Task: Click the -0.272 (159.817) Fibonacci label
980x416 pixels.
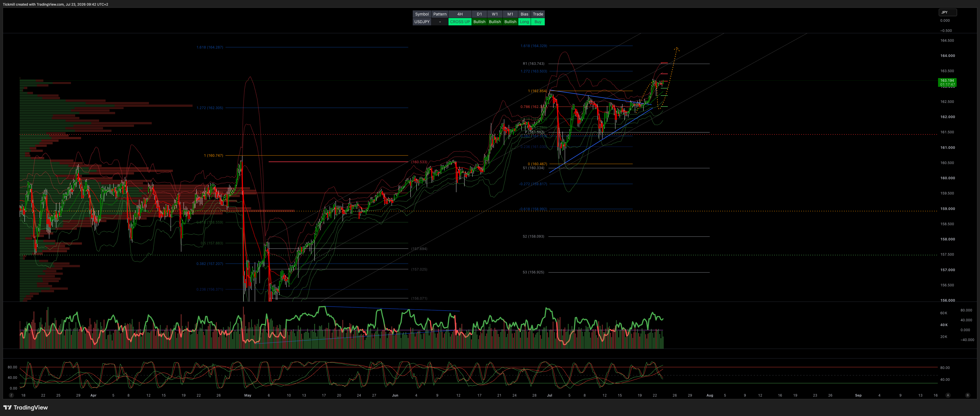Action: pos(533,184)
